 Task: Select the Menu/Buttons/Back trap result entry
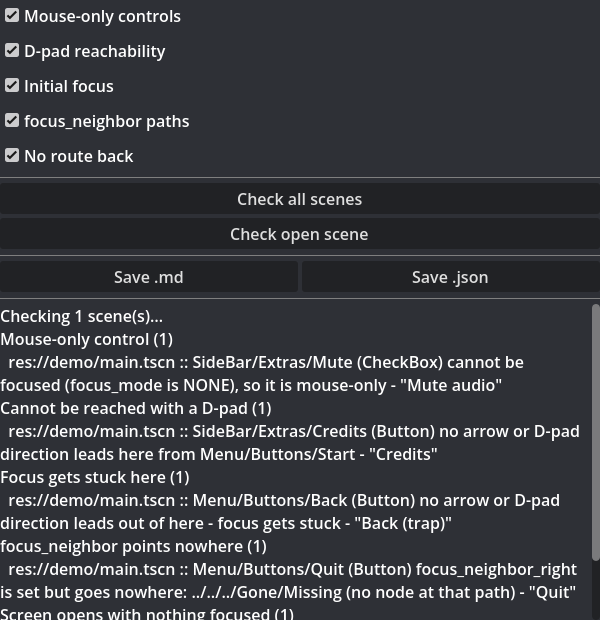tap(280, 512)
